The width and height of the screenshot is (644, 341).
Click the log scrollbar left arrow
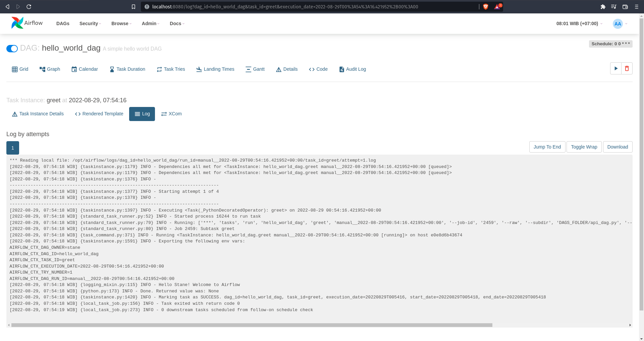8,325
